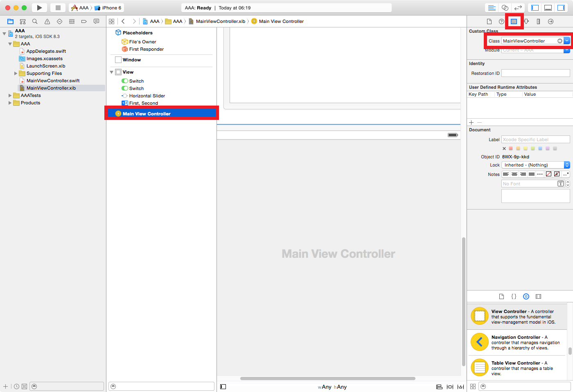This screenshot has width=573, height=392.
Task: Add a user defined runtime attribute
Action: click(471, 122)
